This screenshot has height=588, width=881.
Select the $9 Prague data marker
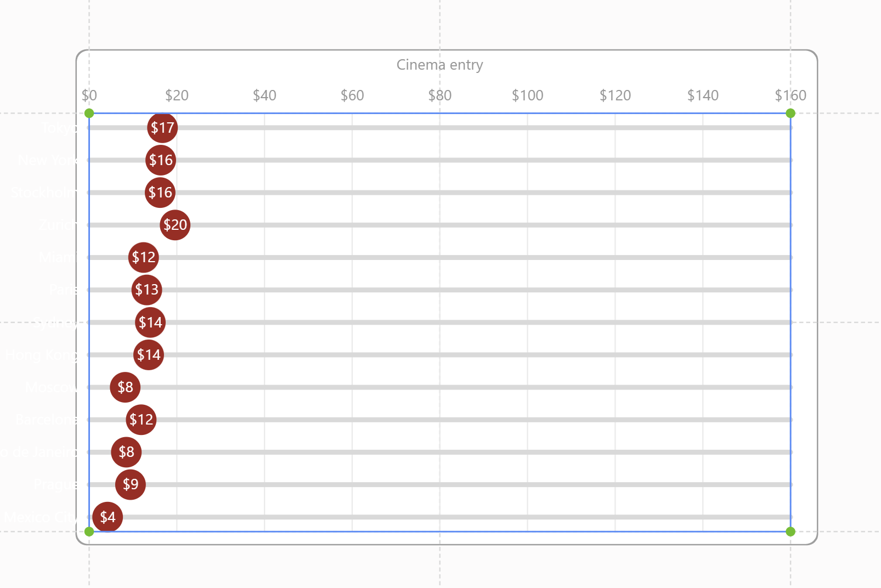click(x=131, y=484)
